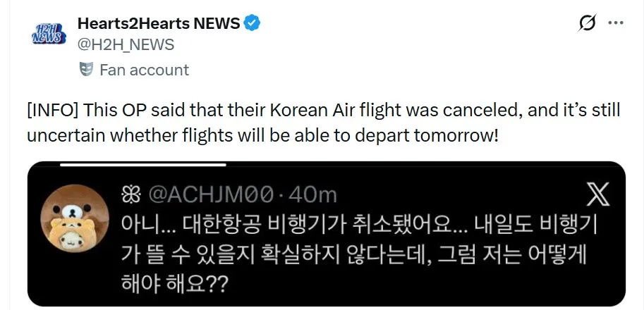
Task: Click the 40m timestamp
Action: pyautogui.click(x=312, y=194)
